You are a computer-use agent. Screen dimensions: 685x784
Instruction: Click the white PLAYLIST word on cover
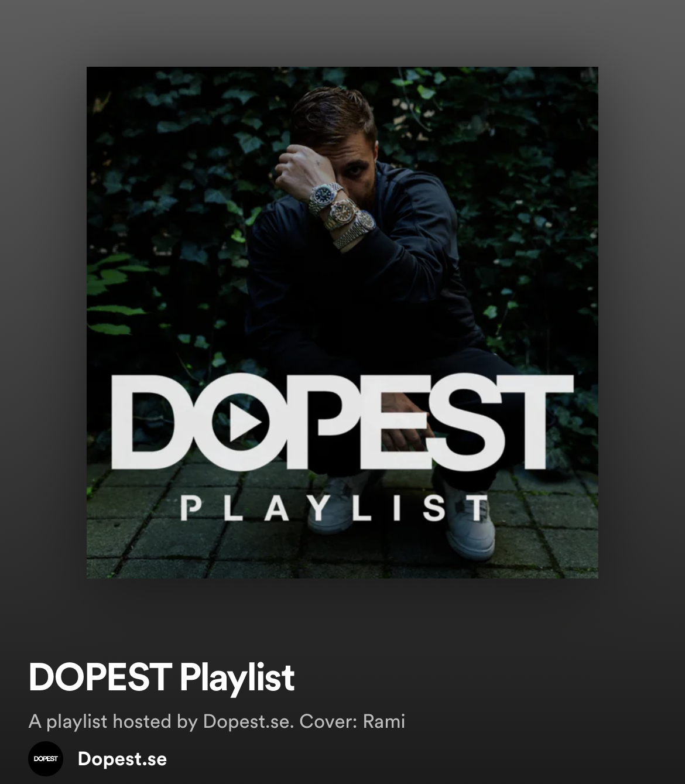click(335, 509)
